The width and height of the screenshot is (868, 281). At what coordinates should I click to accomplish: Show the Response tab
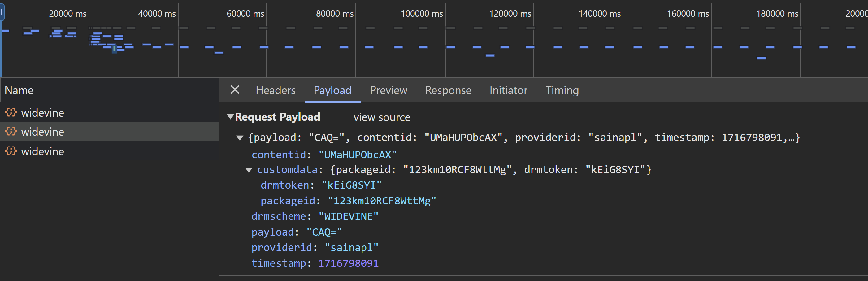[448, 90]
